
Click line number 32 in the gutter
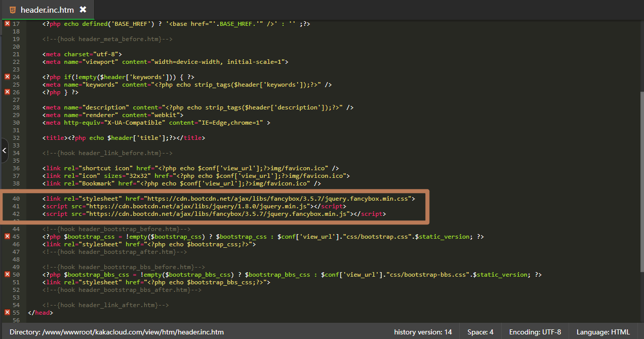(x=16, y=138)
